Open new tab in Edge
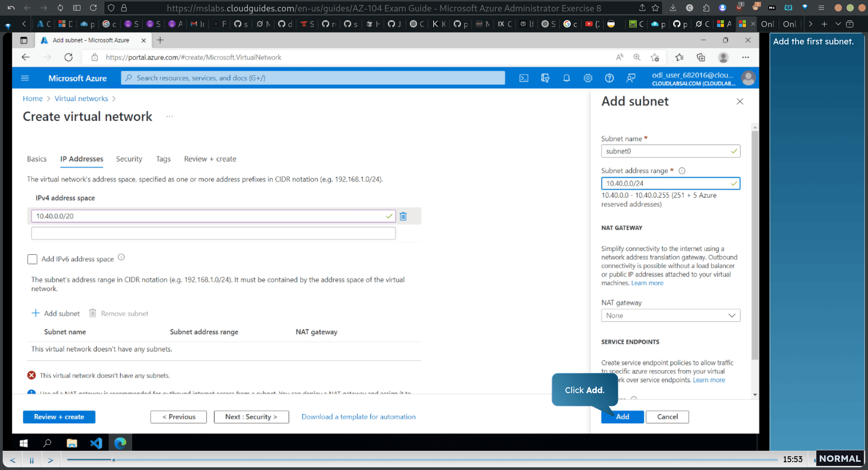Viewport: 868px width, 470px height. coord(160,40)
